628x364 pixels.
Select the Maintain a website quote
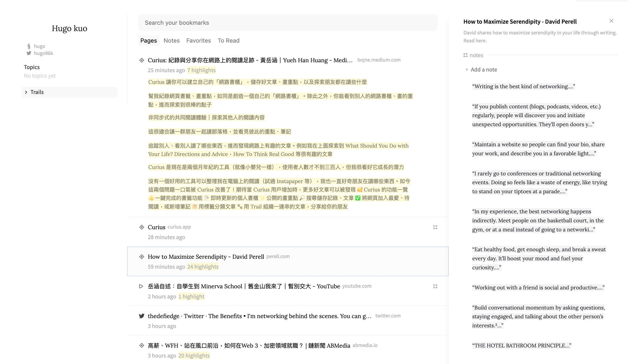538,149
